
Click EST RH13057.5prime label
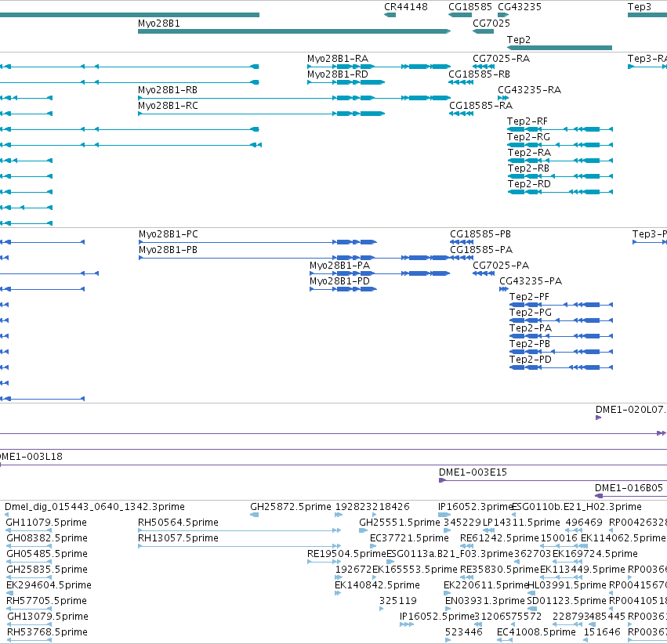[x=178, y=538]
